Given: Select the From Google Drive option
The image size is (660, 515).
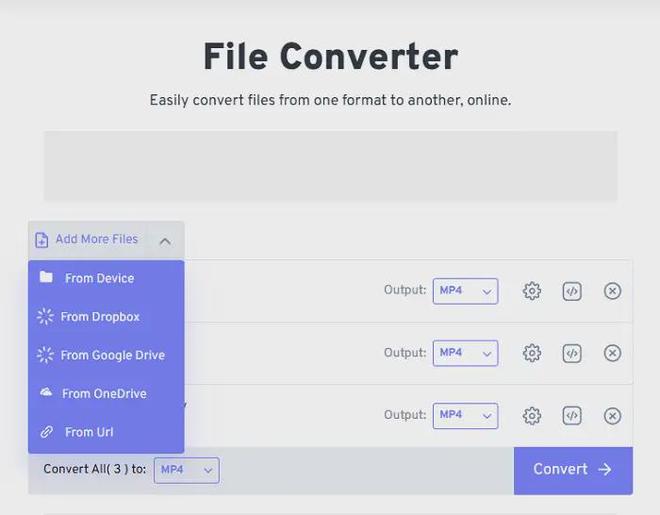Looking at the screenshot, I should coord(112,355).
